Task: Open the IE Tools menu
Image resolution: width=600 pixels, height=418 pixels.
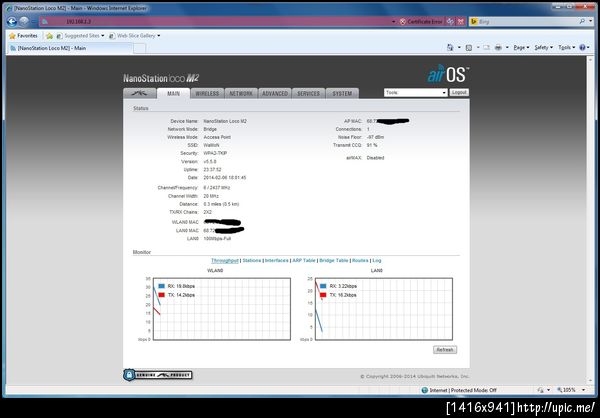Action: click(x=567, y=47)
